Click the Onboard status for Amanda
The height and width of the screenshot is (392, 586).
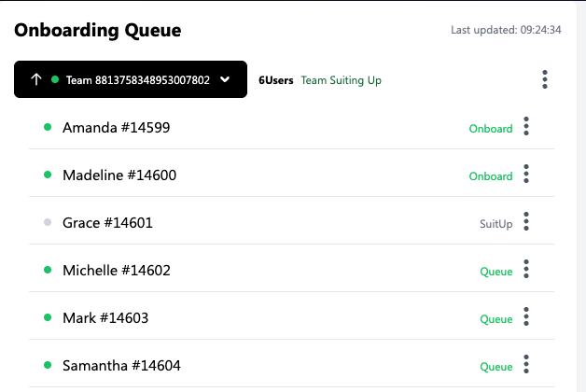tap(491, 129)
